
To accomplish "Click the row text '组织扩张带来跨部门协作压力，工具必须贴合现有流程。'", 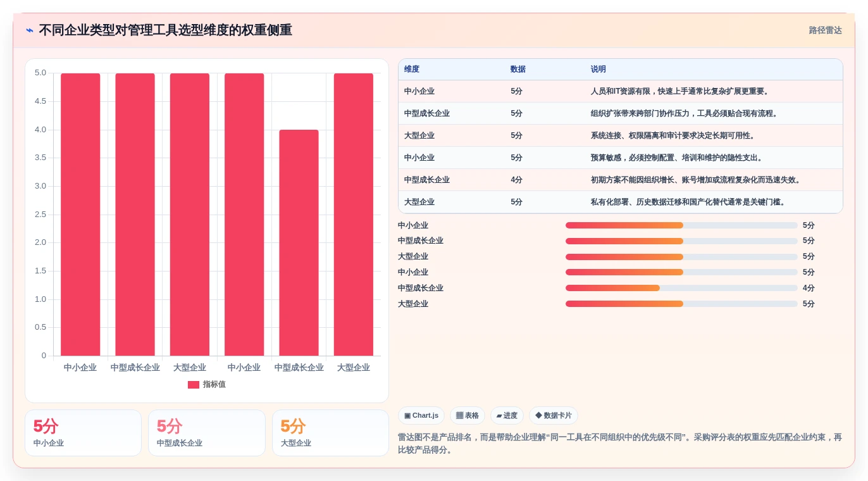I will coord(685,114).
